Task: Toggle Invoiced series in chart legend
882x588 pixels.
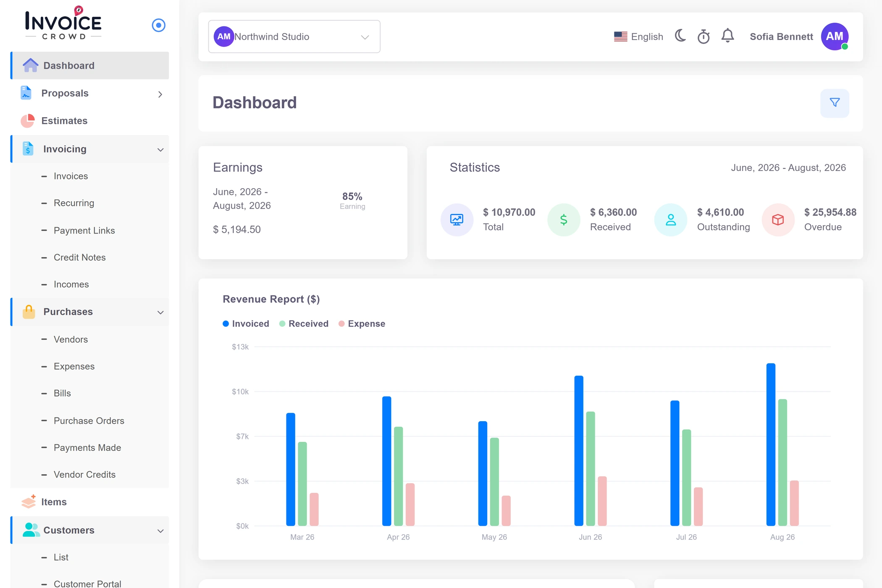Action: 246,323
